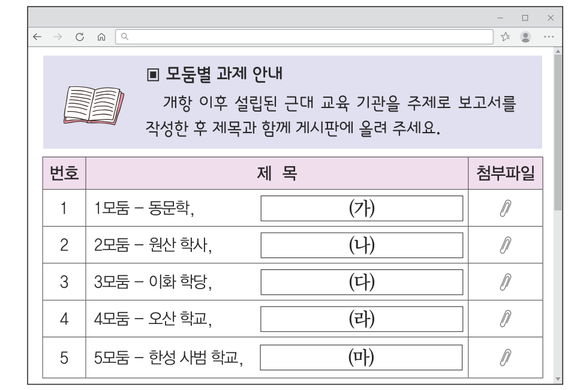This screenshot has width=574, height=390.
Task: Click the number 2 cell
Action: [64, 245]
